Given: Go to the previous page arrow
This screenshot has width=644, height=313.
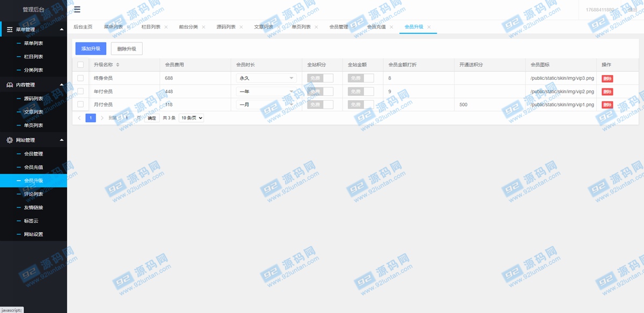Looking at the screenshot, I should 79,118.
